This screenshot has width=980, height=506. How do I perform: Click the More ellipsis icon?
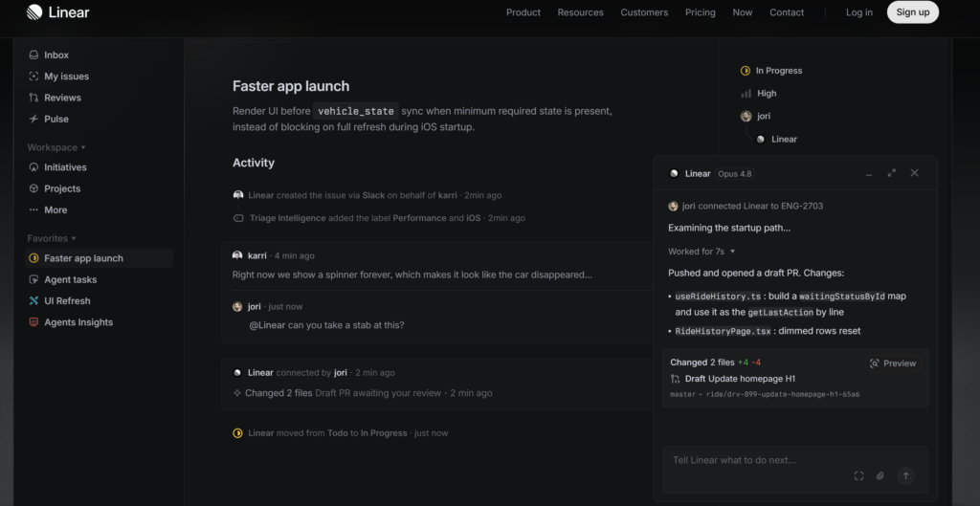pos(33,209)
